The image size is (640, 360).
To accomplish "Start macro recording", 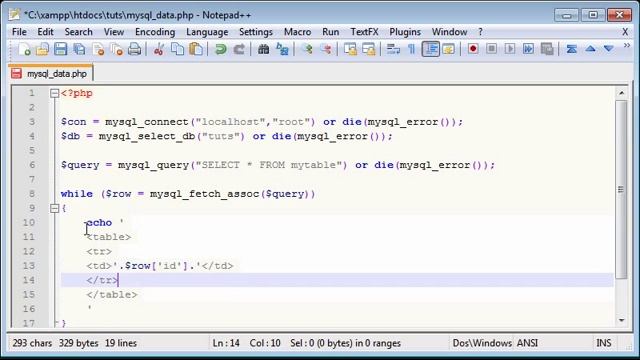I will pos(473,49).
